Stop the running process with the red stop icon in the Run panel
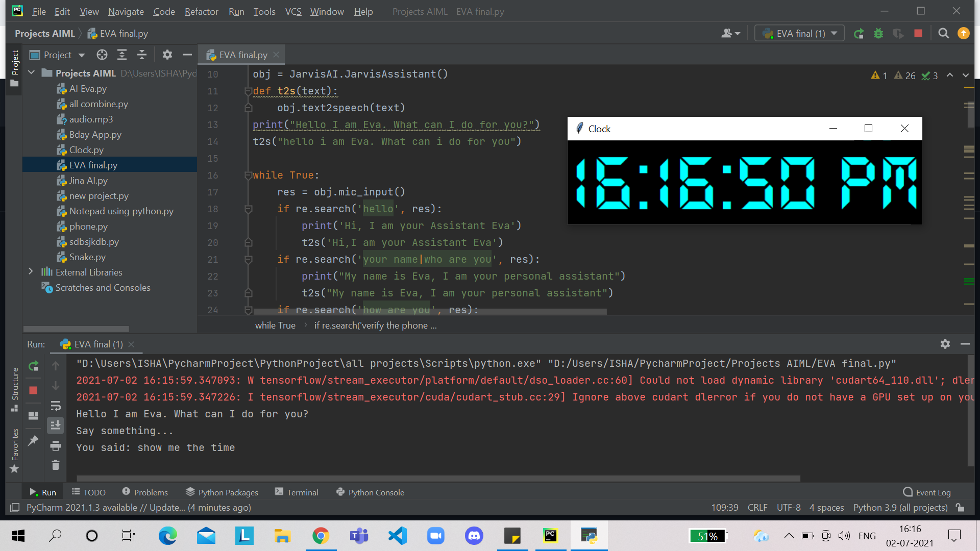 pos(34,390)
